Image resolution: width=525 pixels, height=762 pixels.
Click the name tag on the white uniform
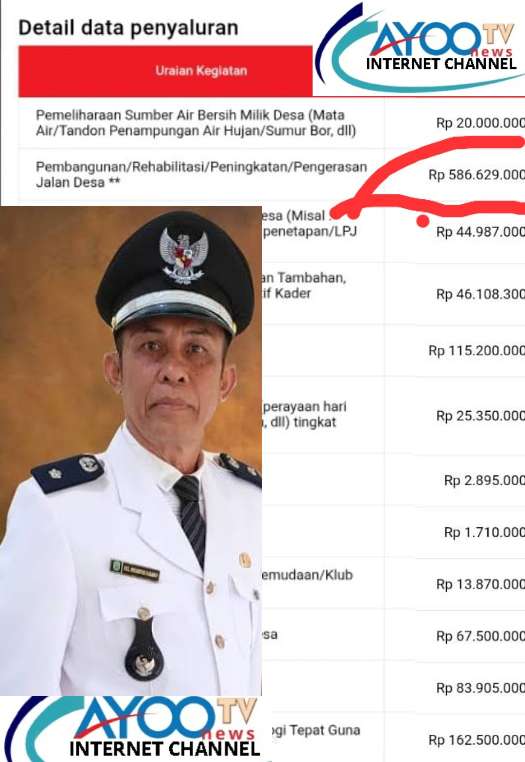pos(135,570)
